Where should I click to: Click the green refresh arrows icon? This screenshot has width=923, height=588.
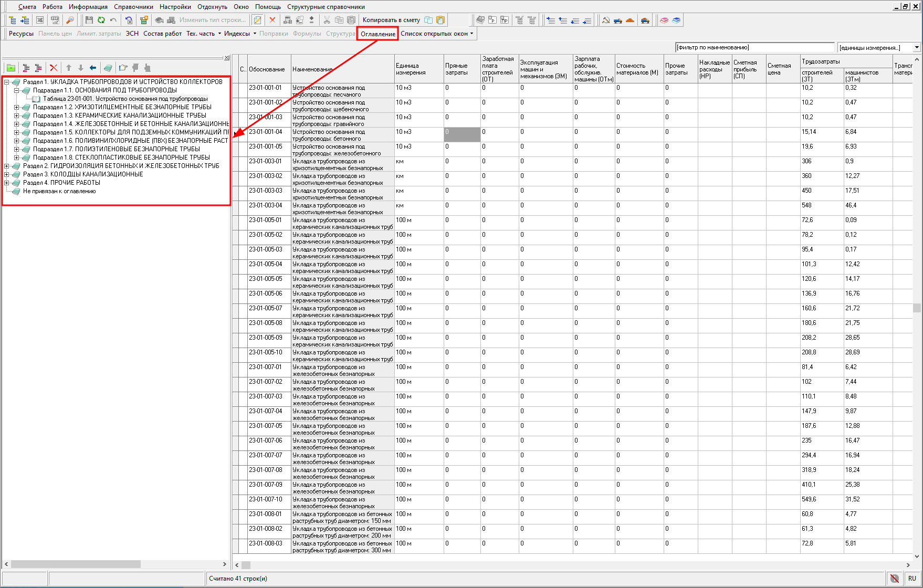pos(101,20)
